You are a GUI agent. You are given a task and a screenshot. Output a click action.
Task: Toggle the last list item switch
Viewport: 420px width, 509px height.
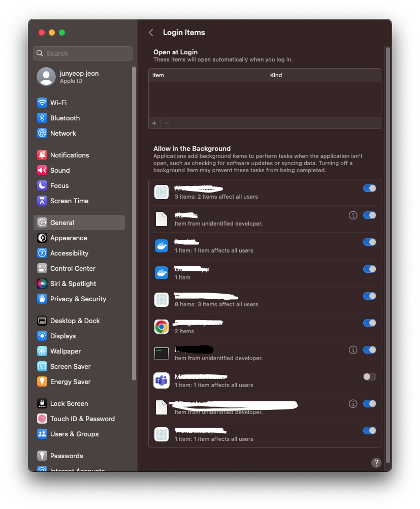[x=370, y=431]
